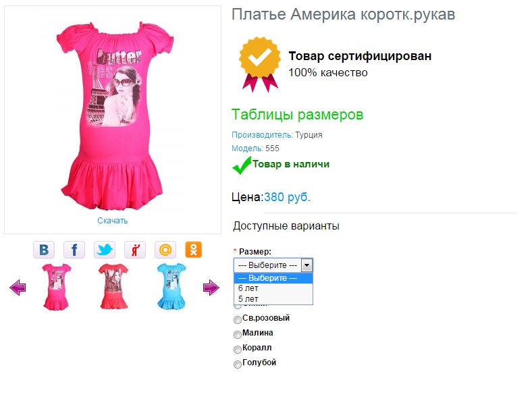The height and width of the screenshot is (401, 532).
Task: Open the Таблицы размеров link
Action: tap(297, 115)
